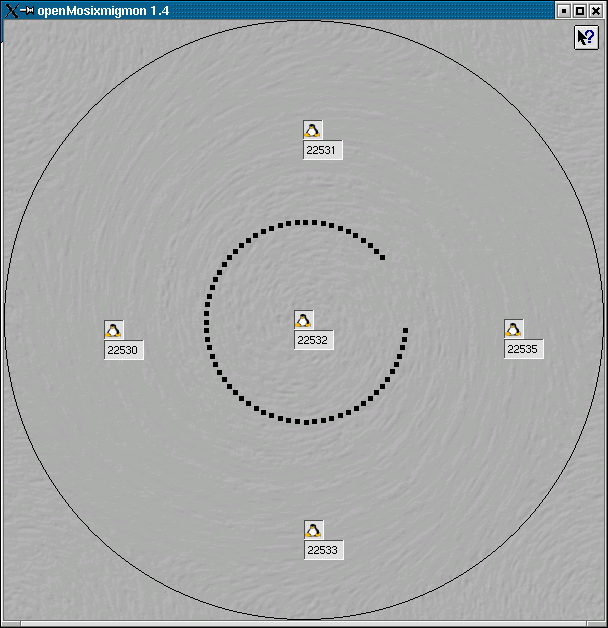Viewport: 608px width, 628px height.
Task: Minimize the openMosixmigmon window
Action: pos(564,10)
